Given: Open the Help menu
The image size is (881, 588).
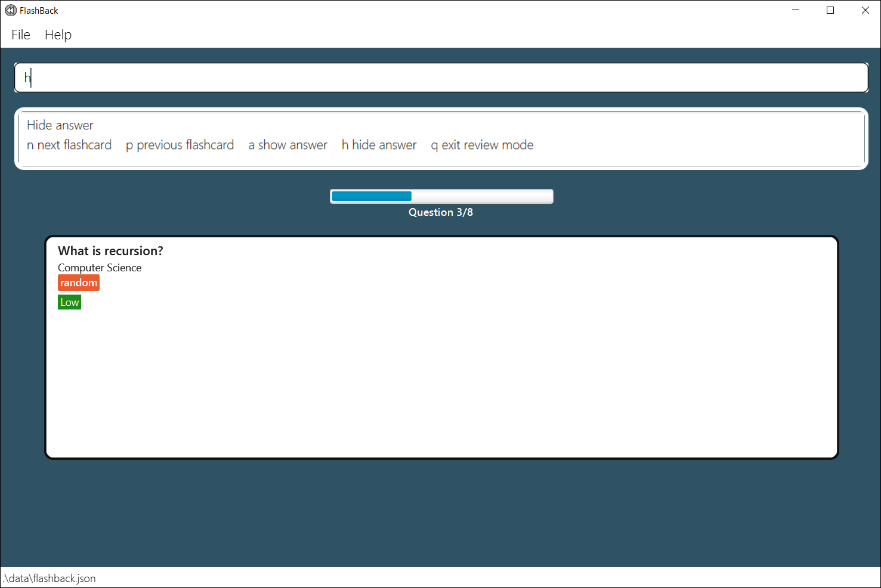Looking at the screenshot, I should point(58,35).
